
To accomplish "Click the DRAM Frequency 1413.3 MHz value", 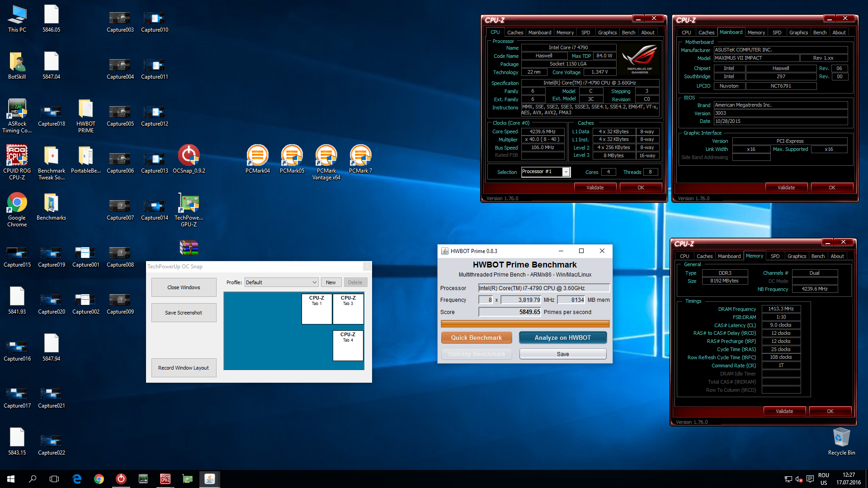I will (781, 309).
